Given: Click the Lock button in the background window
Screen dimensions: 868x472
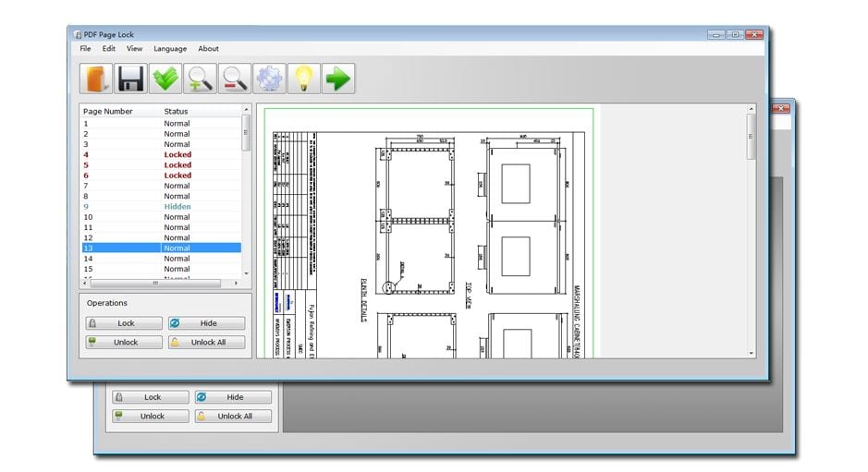Looking at the screenshot, I should pyautogui.click(x=151, y=397).
